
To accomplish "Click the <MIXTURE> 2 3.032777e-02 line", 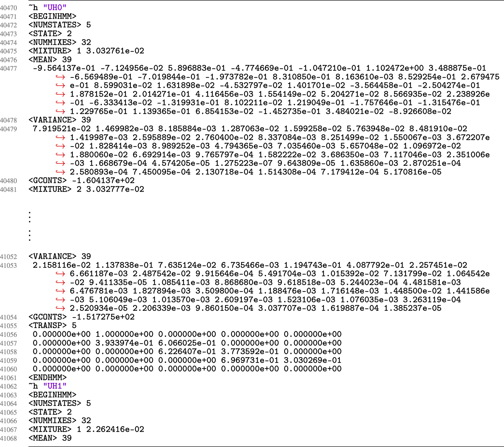I will click(x=86, y=189).
